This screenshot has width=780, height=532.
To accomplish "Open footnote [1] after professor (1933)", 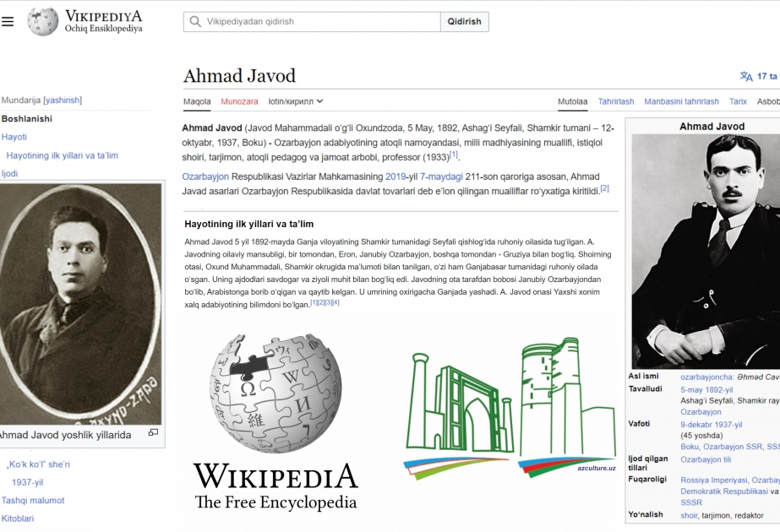I will coord(454,155).
